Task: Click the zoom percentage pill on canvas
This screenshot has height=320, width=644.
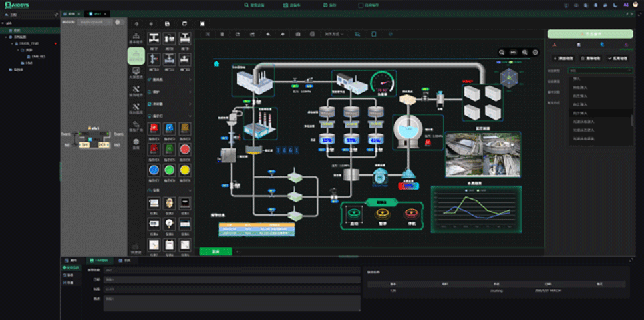Action: [513, 52]
